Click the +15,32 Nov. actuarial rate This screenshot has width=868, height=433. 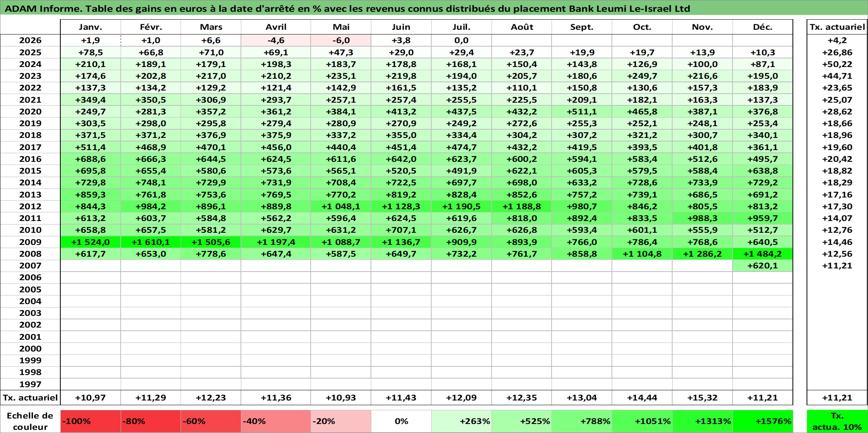point(702,398)
